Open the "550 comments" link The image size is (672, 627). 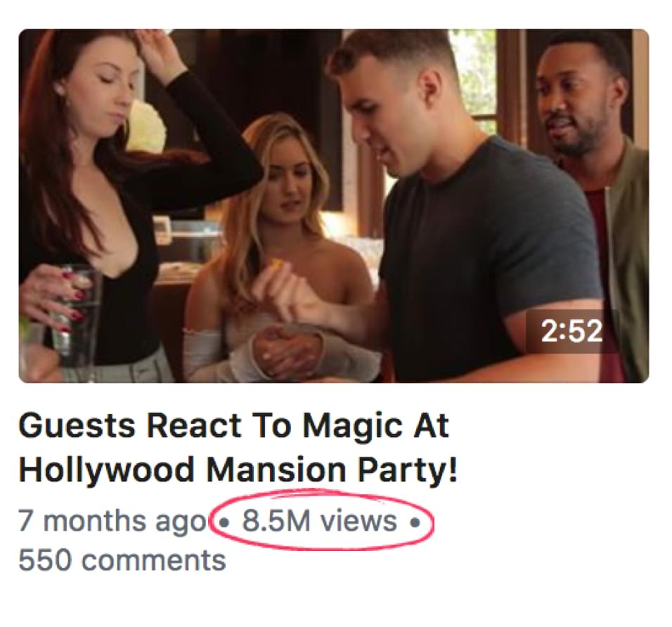pyautogui.click(x=122, y=560)
